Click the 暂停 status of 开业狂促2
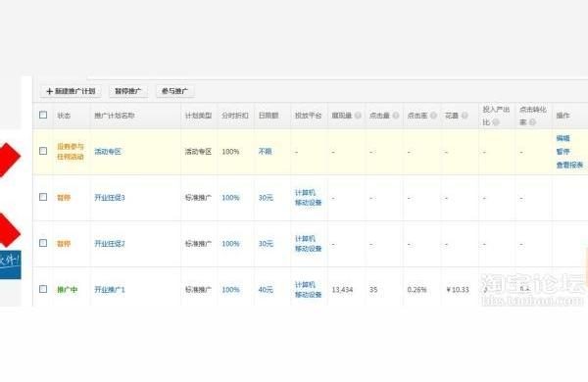This screenshot has width=588, height=382. 64,244
